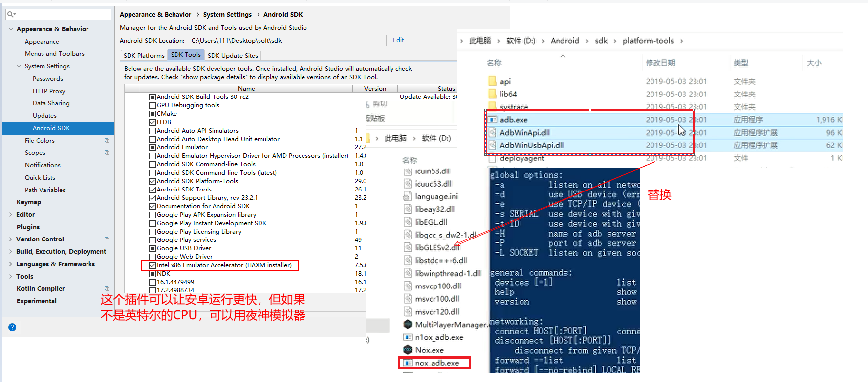
Task: Expand the Tools settings node
Action: pyautogui.click(x=11, y=277)
